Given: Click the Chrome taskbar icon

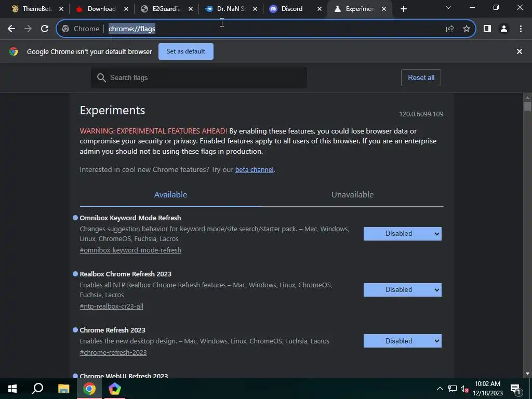Looking at the screenshot, I should [89, 389].
